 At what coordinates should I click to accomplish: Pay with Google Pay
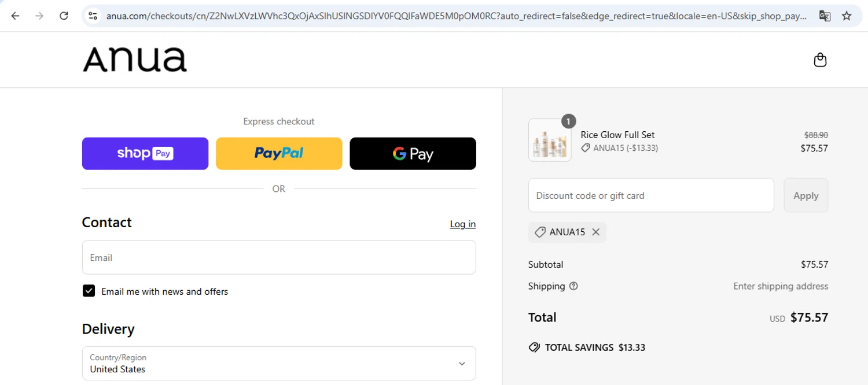pos(413,154)
